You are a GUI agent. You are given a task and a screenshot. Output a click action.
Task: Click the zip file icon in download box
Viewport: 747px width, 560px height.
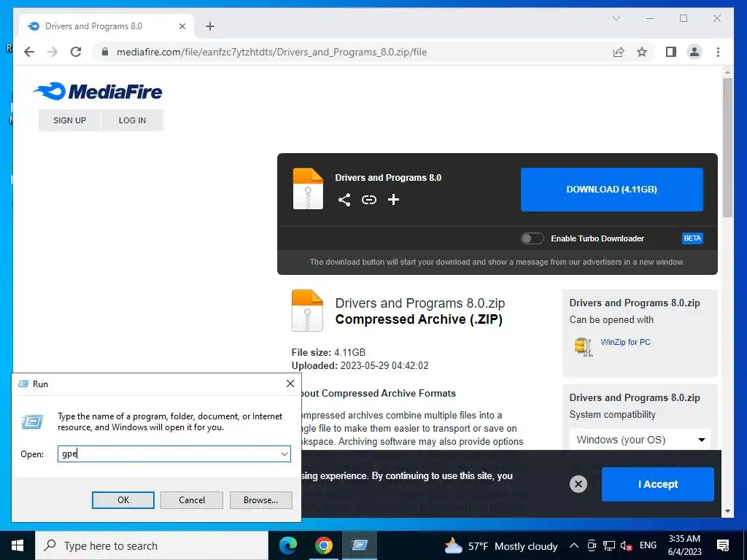(308, 189)
